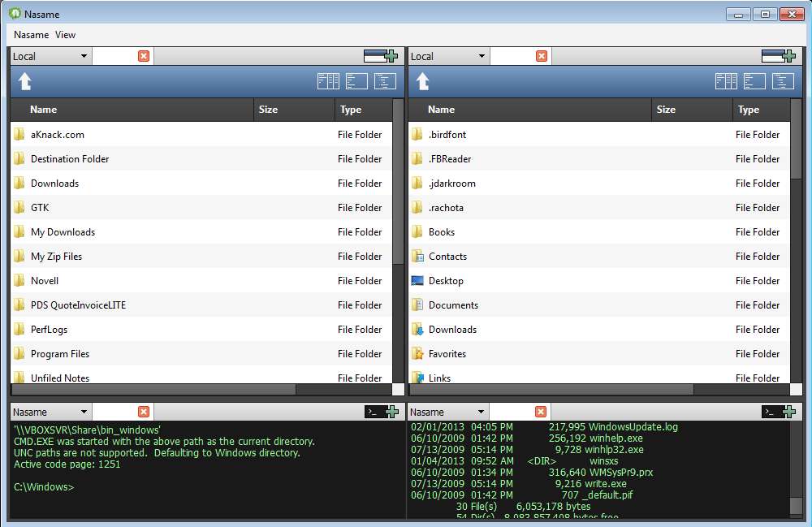
Task: Select left pane Downloads folder
Action: pos(201,184)
